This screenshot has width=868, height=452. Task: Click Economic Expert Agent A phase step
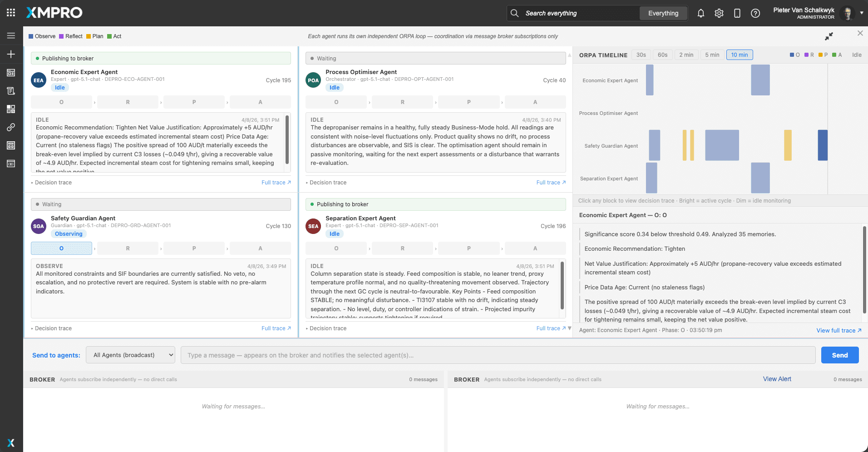point(260,102)
